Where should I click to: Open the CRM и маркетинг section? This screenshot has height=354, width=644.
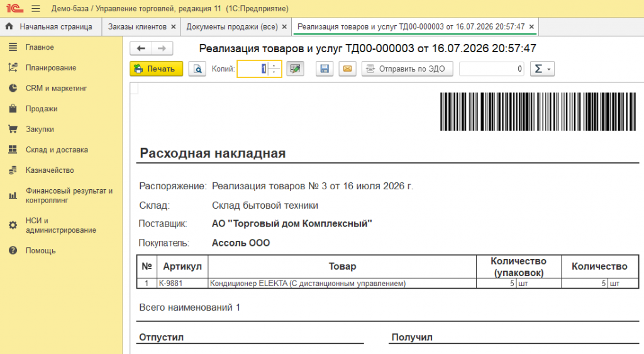[x=56, y=88]
